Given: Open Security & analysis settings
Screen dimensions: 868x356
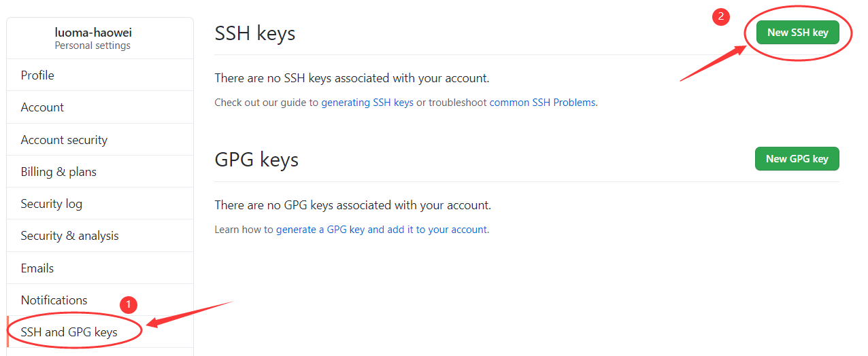Looking at the screenshot, I should (100, 236).
